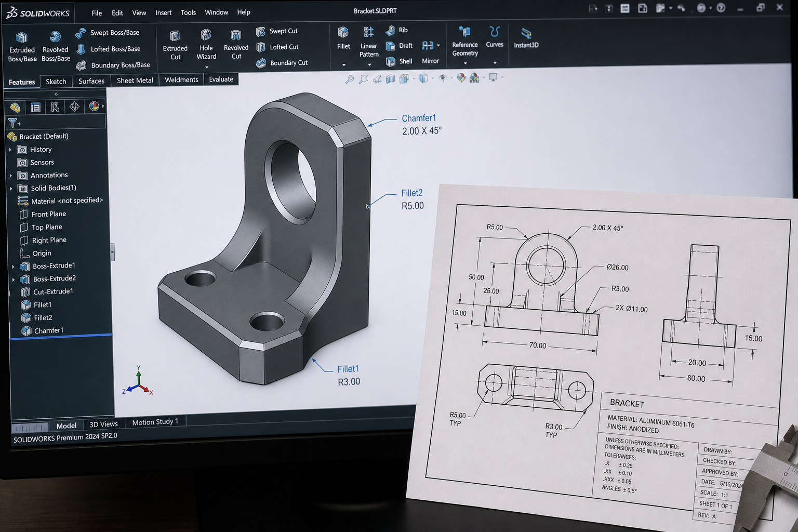Click the Mirror tool icon
The image size is (798, 532).
click(x=428, y=46)
